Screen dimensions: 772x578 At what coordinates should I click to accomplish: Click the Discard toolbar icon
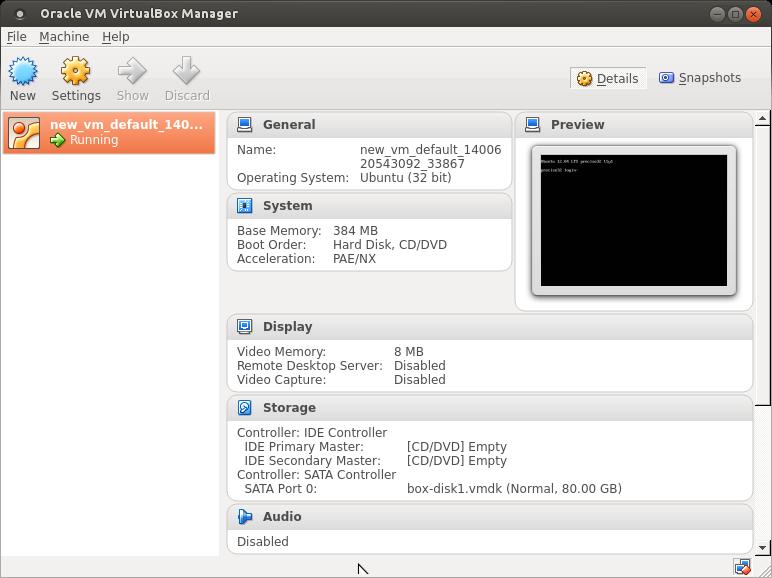(x=187, y=72)
